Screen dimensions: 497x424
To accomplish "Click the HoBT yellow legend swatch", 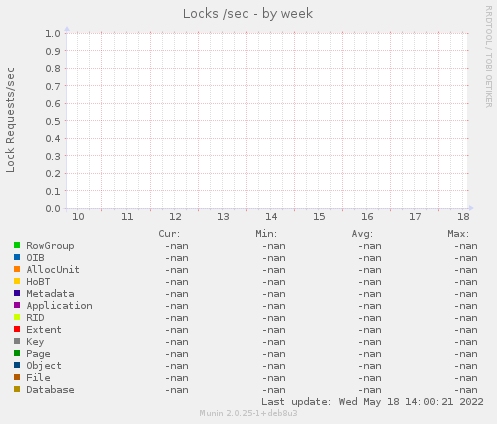I will tap(17, 281).
